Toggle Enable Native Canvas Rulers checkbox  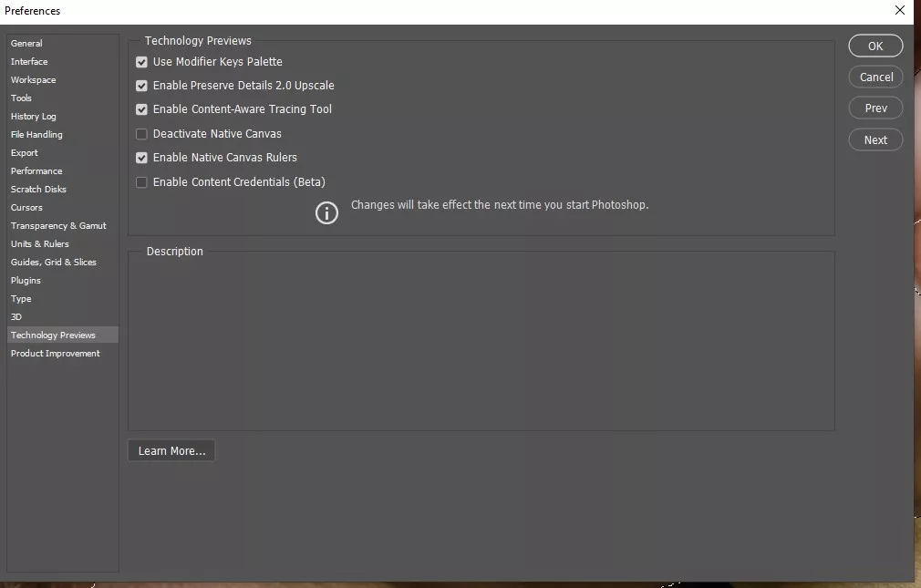141,158
